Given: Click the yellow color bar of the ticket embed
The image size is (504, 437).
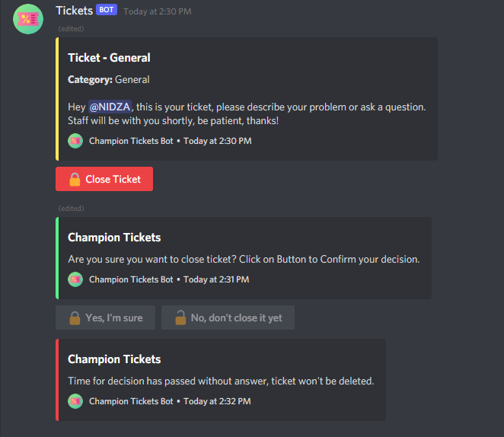Looking at the screenshot, I should click(57, 99).
